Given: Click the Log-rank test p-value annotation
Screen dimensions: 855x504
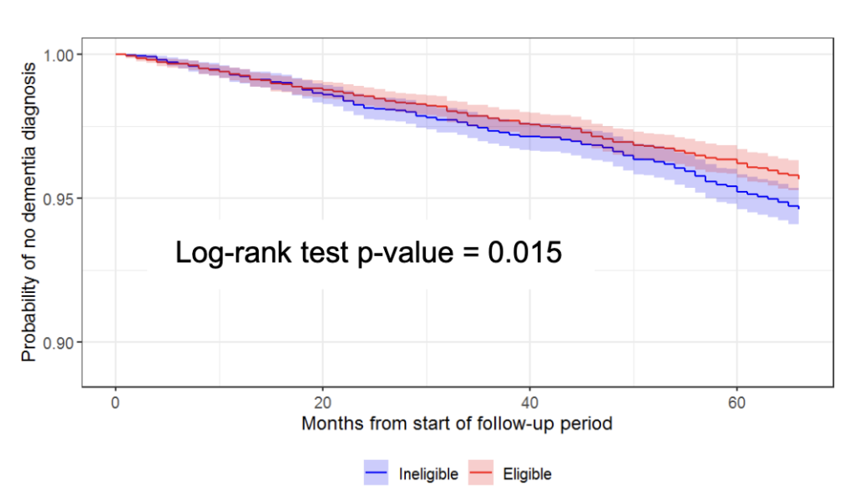Looking at the screenshot, I should tap(368, 252).
